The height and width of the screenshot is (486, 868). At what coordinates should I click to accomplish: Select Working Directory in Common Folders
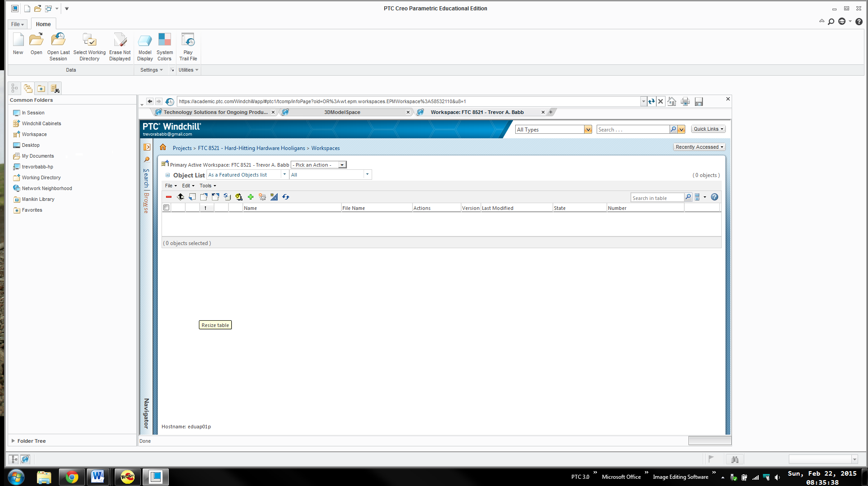pyautogui.click(x=41, y=177)
